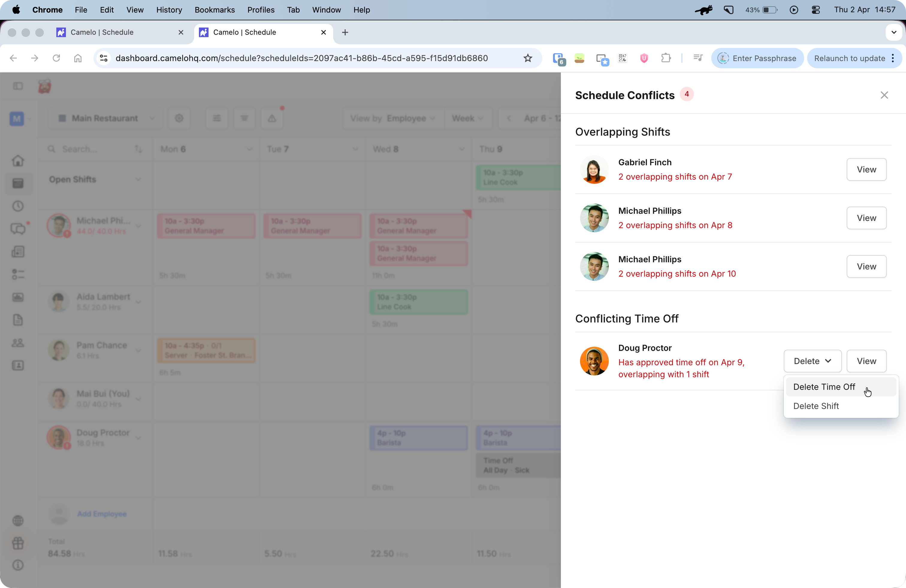
Task: Open the Home icon in sidebar
Action: [x=18, y=160]
